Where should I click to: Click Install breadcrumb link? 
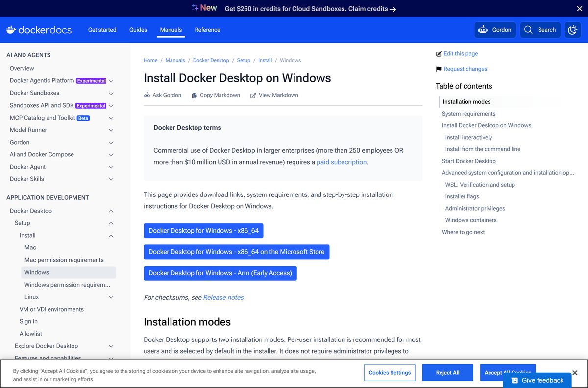(x=265, y=60)
